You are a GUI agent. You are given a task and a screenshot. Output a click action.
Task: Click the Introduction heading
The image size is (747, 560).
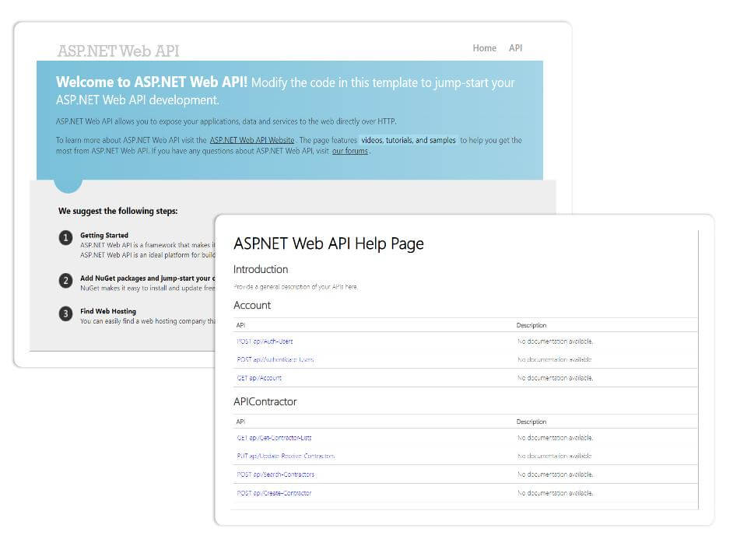click(261, 270)
